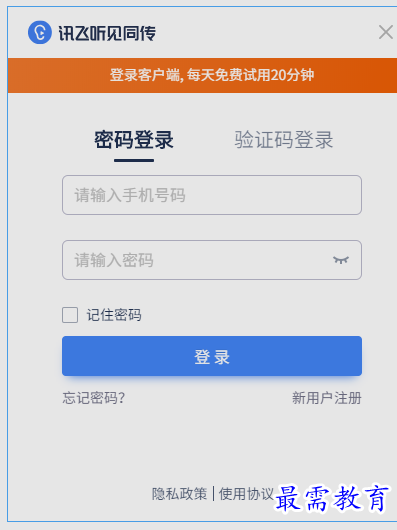397x530 pixels.
Task: Click the blue 登录 button
Action: (212, 356)
